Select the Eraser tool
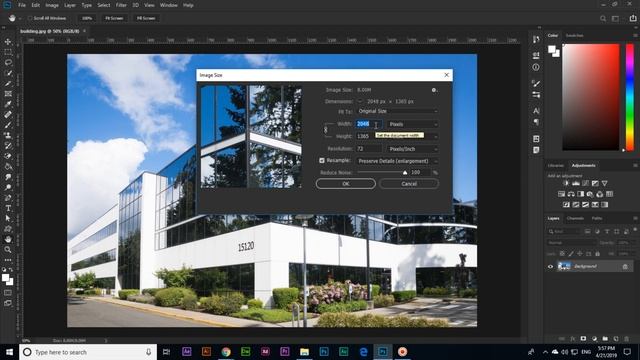The width and height of the screenshot is (640, 360). tap(8, 156)
